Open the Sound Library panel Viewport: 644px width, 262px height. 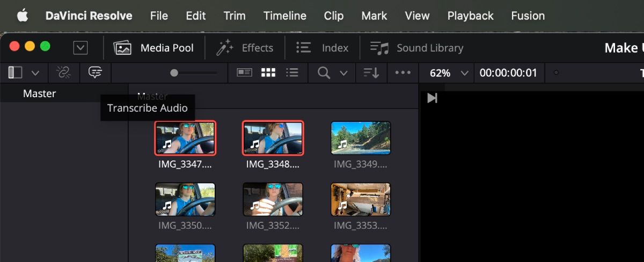point(416,48)
